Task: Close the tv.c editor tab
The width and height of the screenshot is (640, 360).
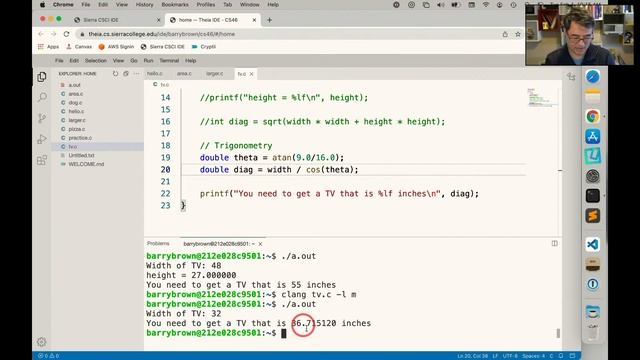Action: click(x=251, y=74)
